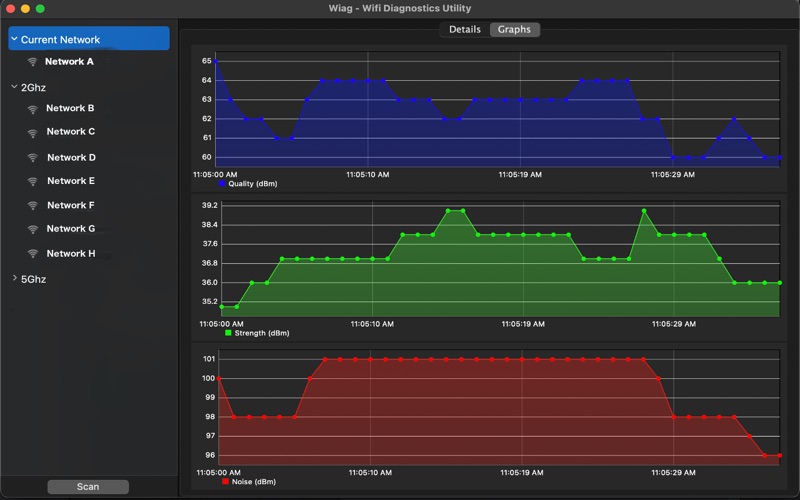Expand the 5Ghz network group

[14, 278]
